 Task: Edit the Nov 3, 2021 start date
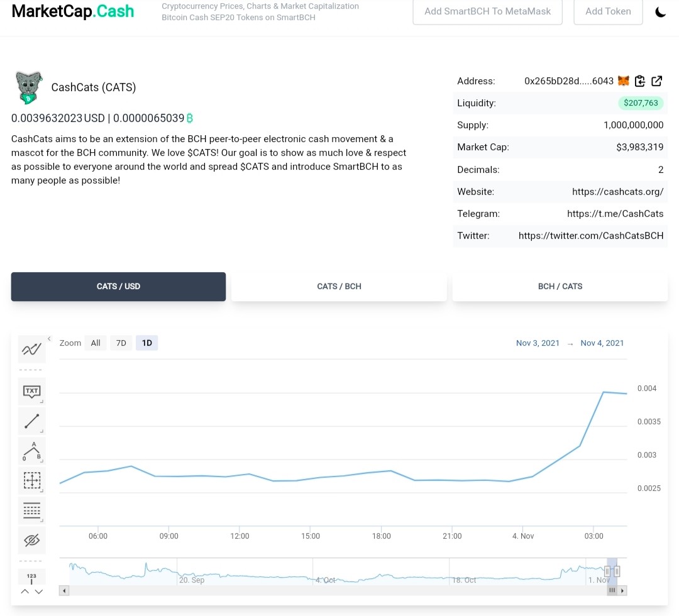[538, 343]
